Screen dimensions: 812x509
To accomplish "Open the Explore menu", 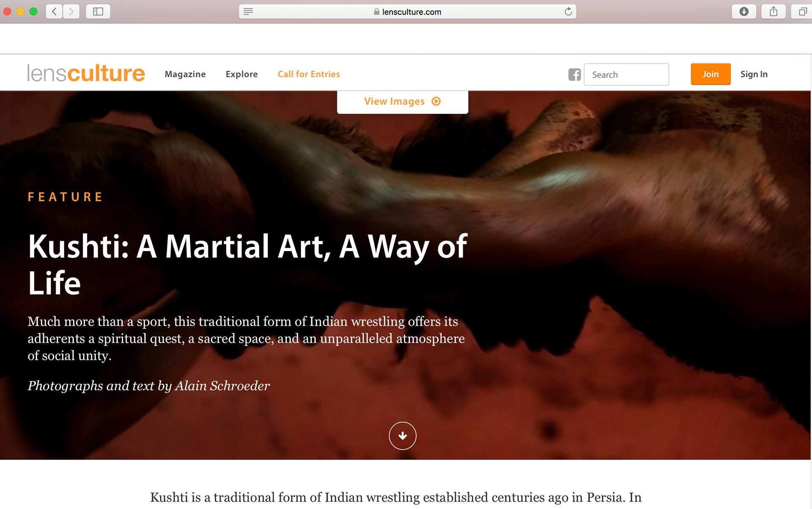I will [x=241, y=74].
